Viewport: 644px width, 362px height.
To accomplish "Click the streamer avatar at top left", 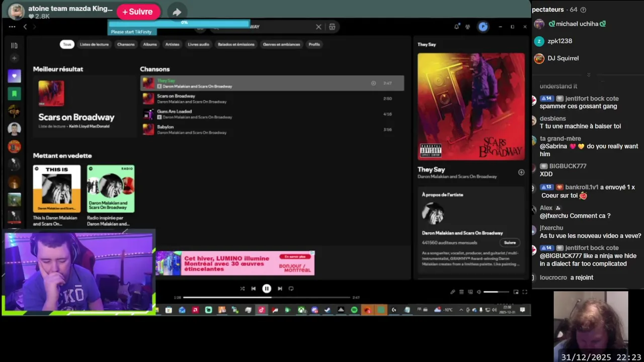I will 16,12.
